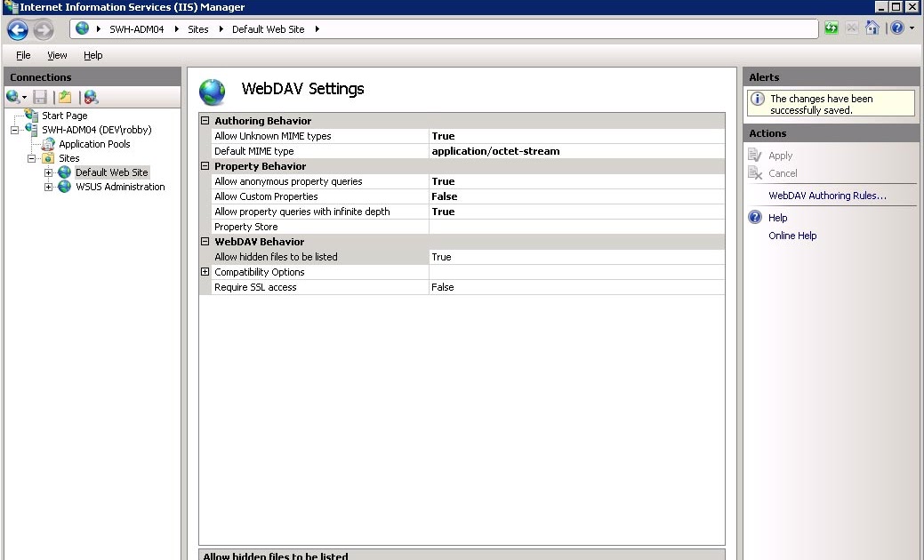Open the File menu

(x=24, y=55)
